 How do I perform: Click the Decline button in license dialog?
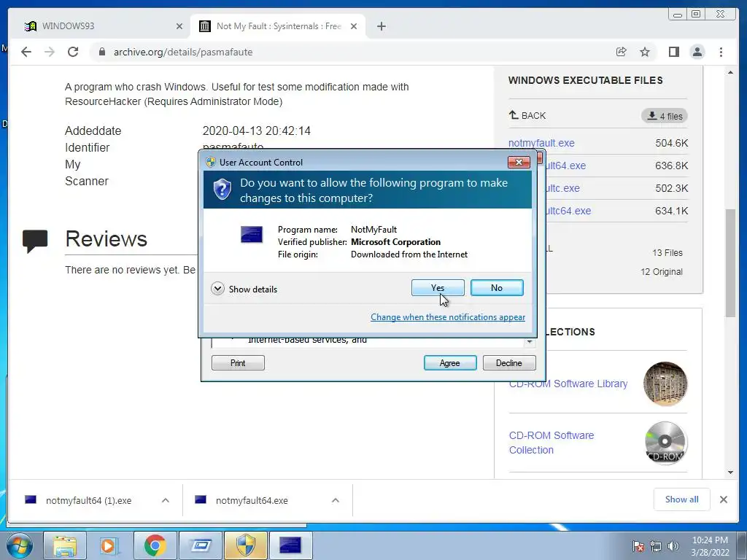point(508,363)
